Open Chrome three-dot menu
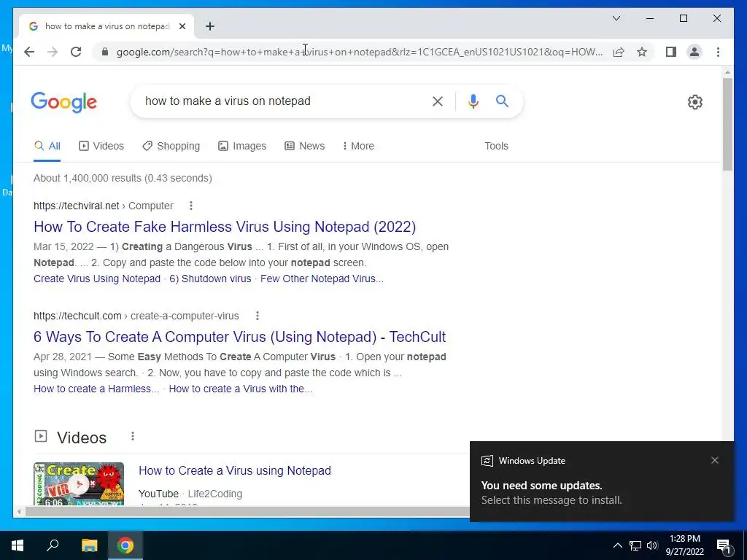Screen dimensions: 747x560 click(x=718, y=52)
